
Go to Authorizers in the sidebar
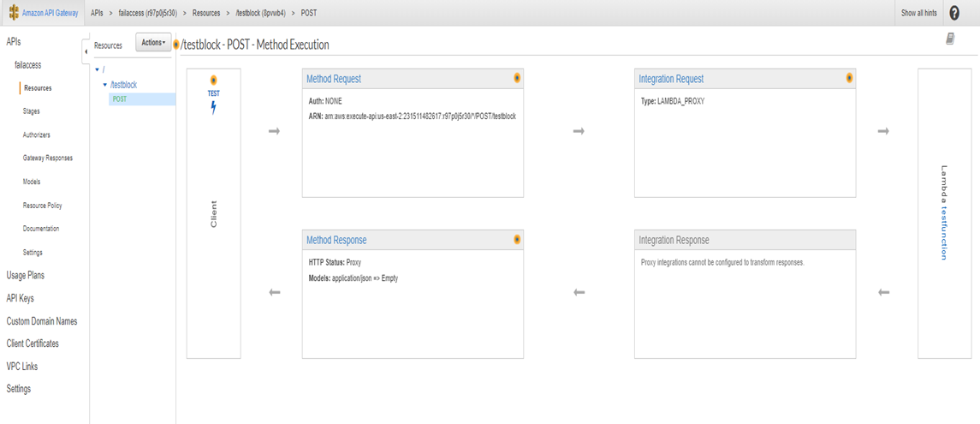37,135
